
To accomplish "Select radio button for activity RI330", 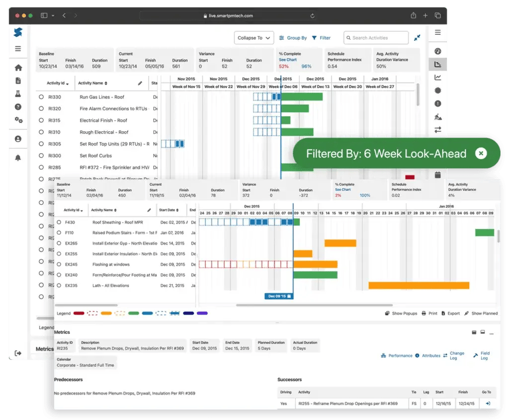I will (41, 97).
